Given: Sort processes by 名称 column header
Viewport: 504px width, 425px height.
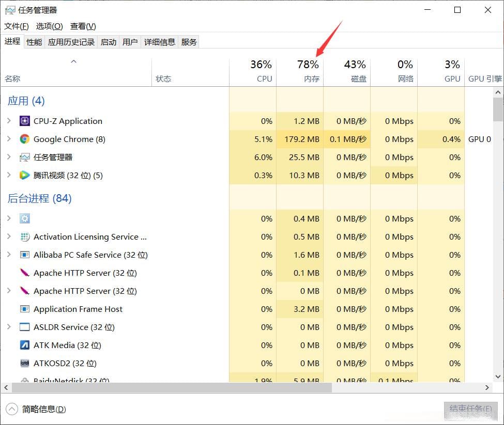Looking at the screenshot, I should tap(76, 72).
